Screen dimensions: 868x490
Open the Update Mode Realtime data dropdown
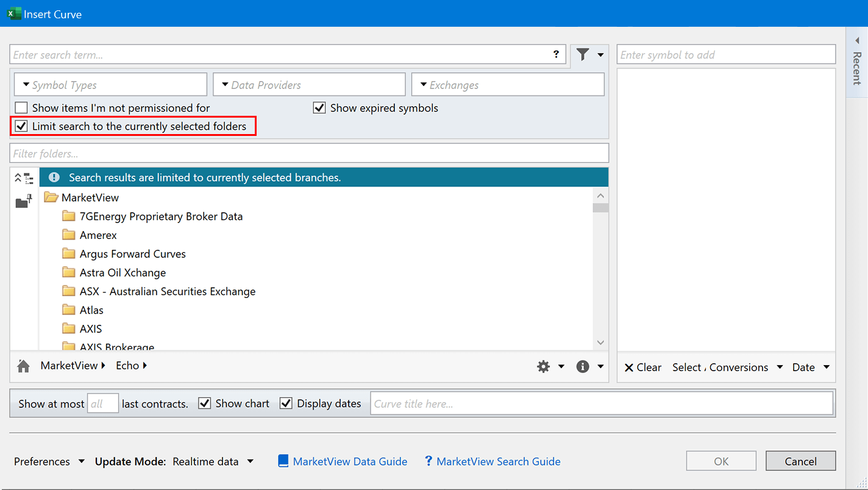pos(213,461)
